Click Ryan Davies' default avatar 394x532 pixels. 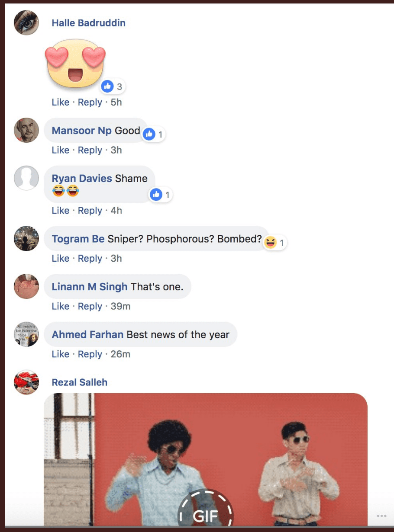26,178
